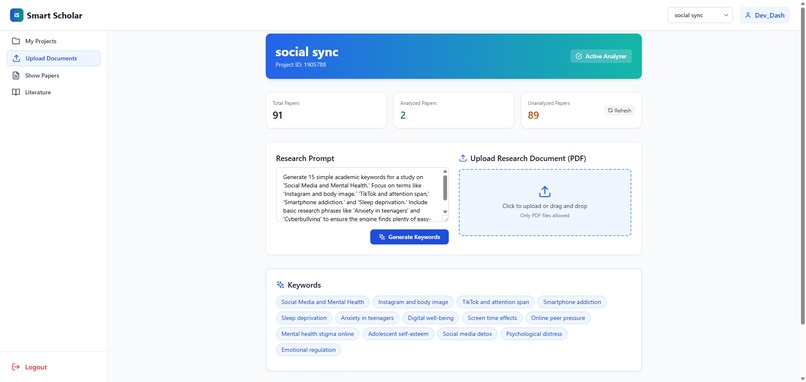Image resolution: width=806 pixels, height=382 pixels.
Task: Click the Upload Documents upload icon
Action: tap(16, 58)
